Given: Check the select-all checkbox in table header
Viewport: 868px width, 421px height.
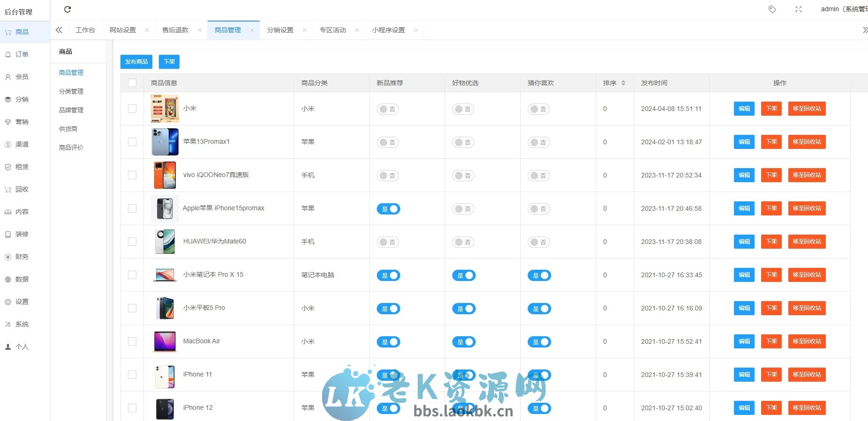Looking at the screenshot, I should pos(132,83).
